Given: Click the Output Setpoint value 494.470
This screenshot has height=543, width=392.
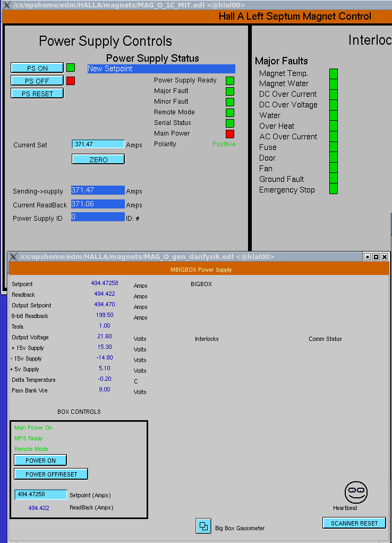Looking at the screenshot, I should coord(105,304).
